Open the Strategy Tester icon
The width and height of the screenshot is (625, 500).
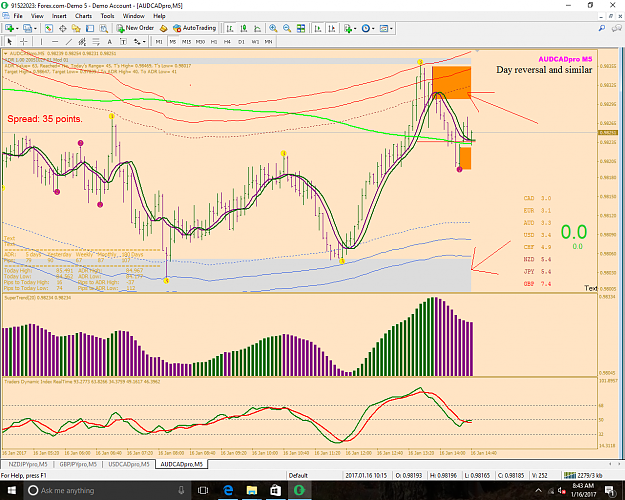[104, 28]
